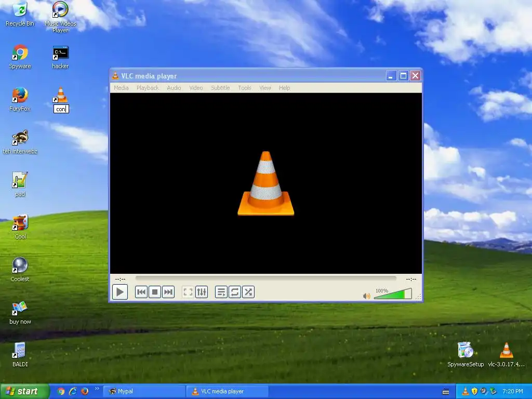The image size is (532, 399).
Task: Click VLC media player taskbar button
Action: (228, 391)
